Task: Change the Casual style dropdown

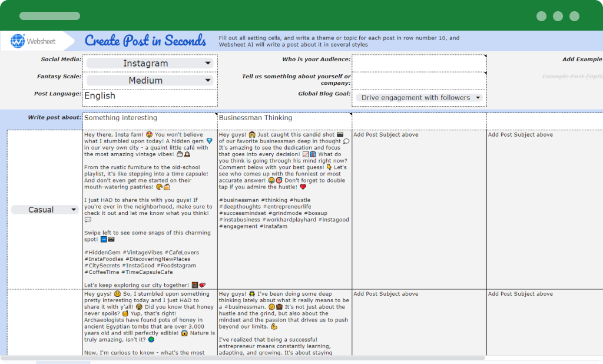Action: [x=45, y=210]
